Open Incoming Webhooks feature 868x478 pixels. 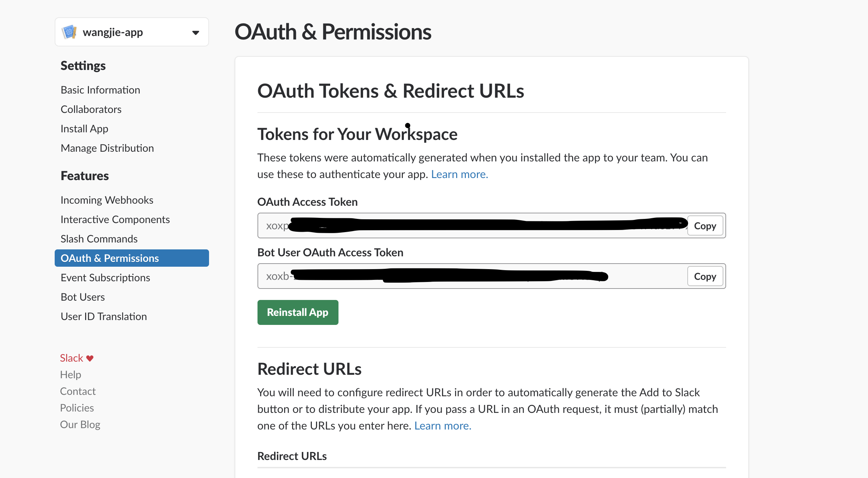[x=107, y=200]
